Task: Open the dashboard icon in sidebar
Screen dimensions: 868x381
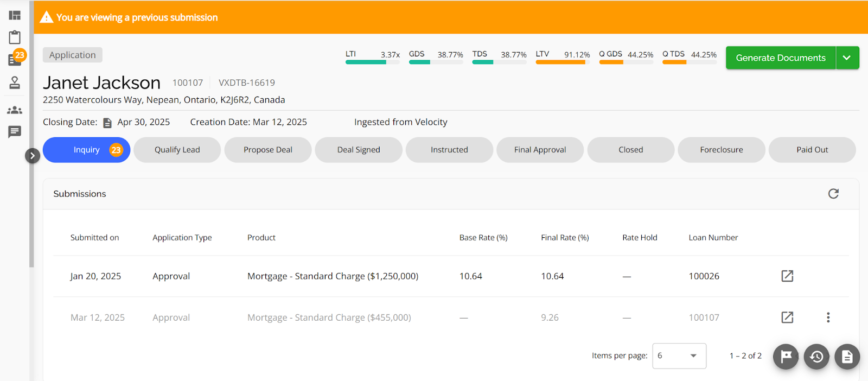Action: tap(15, 15)
